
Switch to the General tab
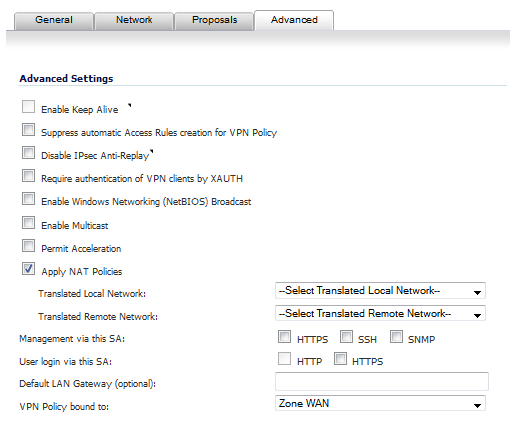[x=54, y=20]
